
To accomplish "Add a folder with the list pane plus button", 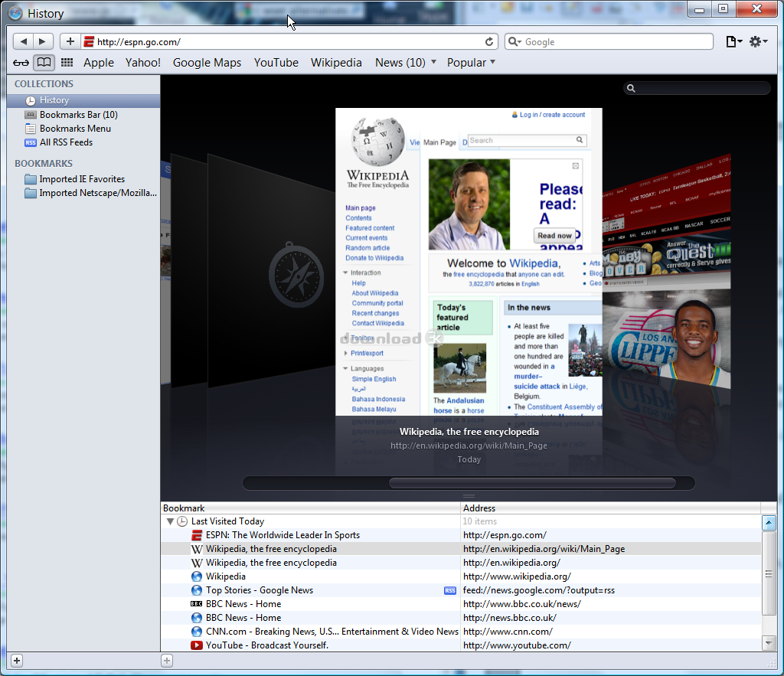I will (x=167, y=661).
